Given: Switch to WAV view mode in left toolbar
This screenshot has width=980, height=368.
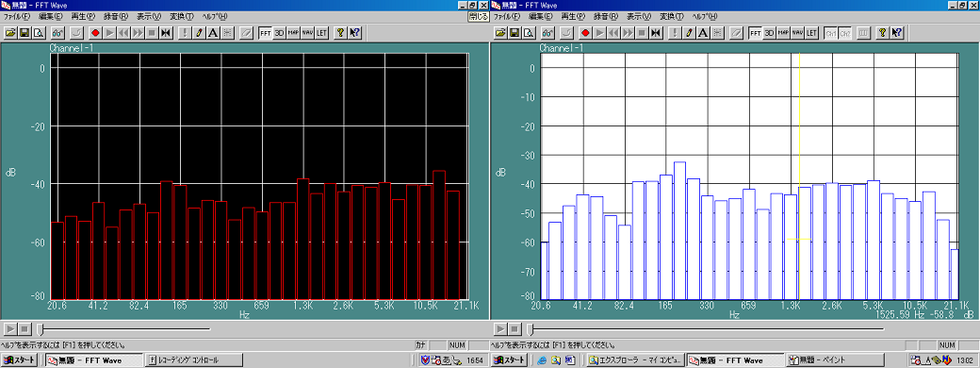Looking at the screenshot, I should [x=307, y=32].
